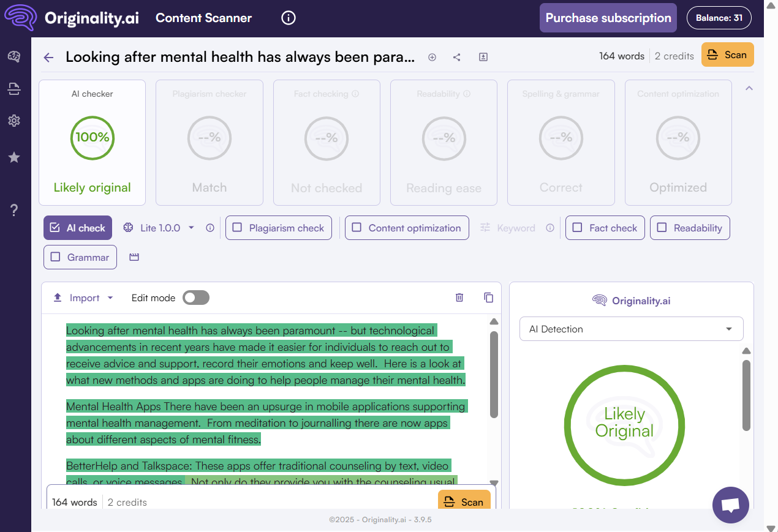
Task: Click the Mental Health Apps paragraph
Action: [266, 422]
